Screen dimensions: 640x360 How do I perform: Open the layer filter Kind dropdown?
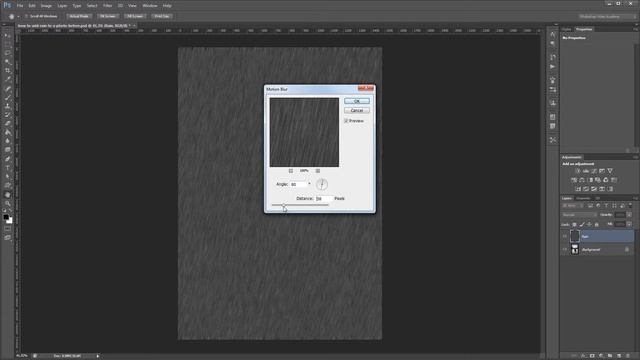572,206
